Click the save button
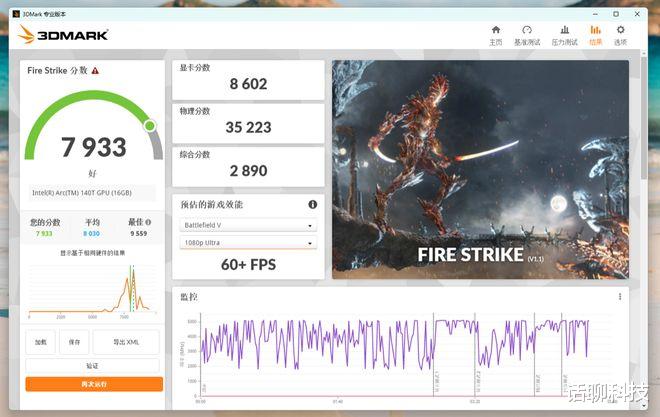Screen dimensions: 660x417 coord(74,342)
